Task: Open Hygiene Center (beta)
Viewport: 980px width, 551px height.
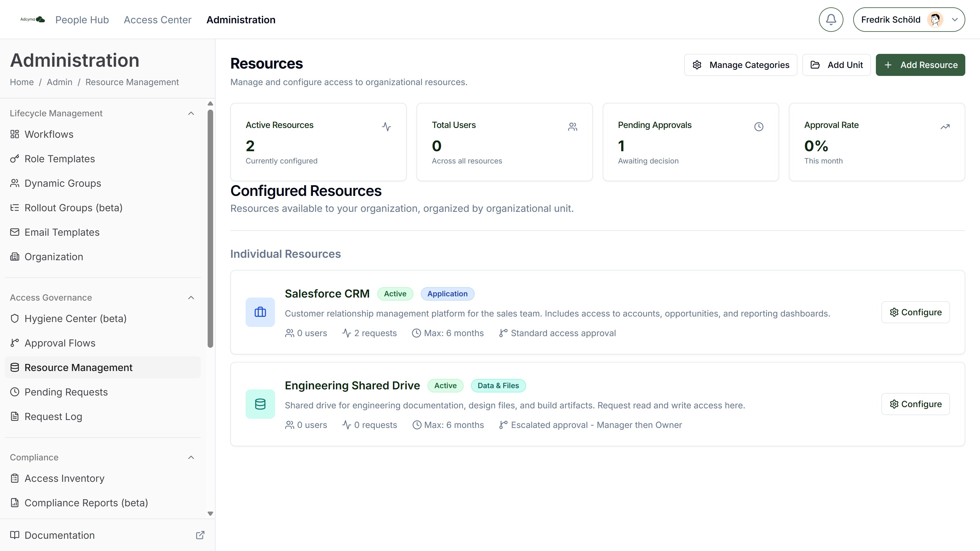Action: coord(103,318)
